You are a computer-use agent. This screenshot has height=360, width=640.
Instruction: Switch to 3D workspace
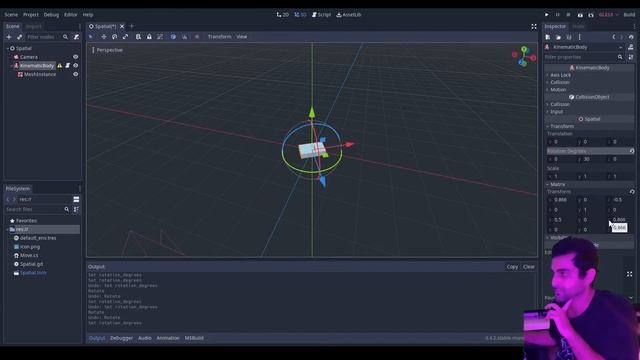(x=300, y=15)
